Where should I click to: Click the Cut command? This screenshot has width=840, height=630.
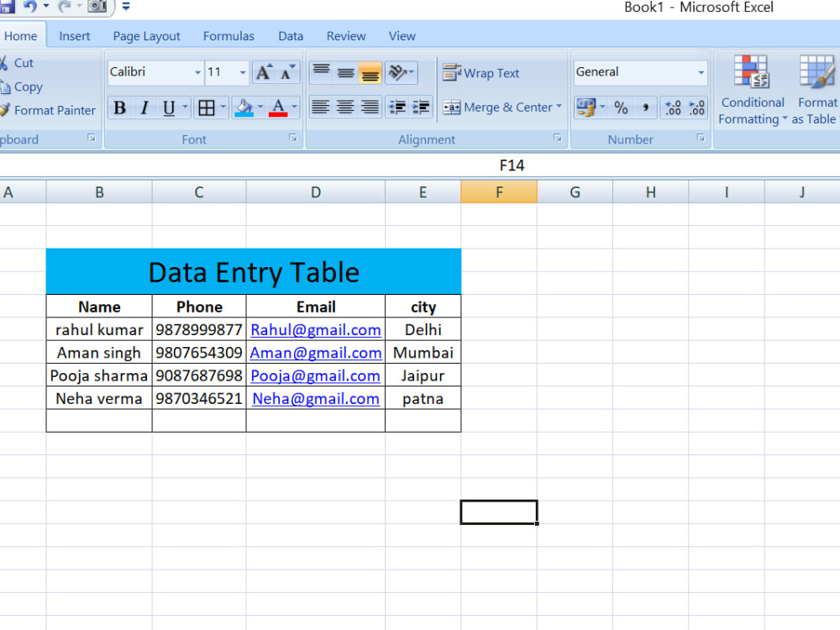17,63
